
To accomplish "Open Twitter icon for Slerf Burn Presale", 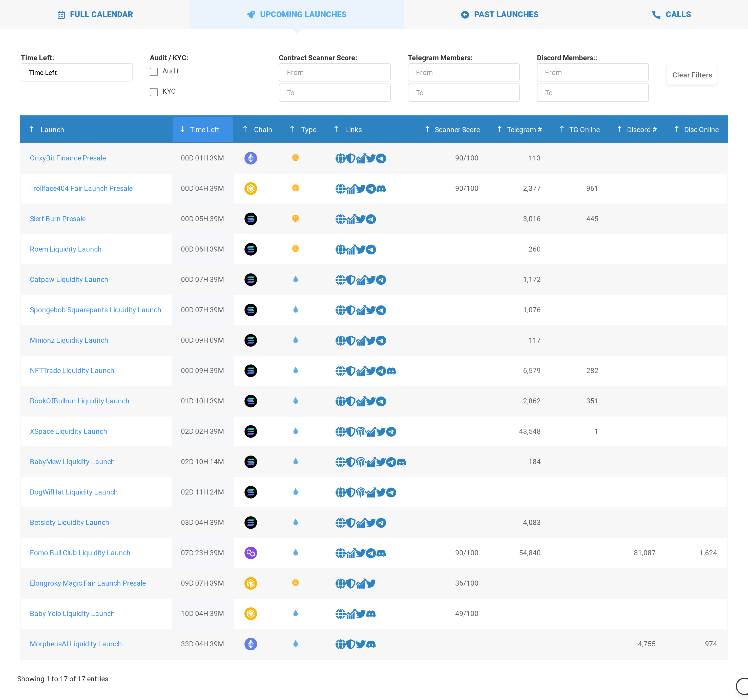I will (360, 219).
